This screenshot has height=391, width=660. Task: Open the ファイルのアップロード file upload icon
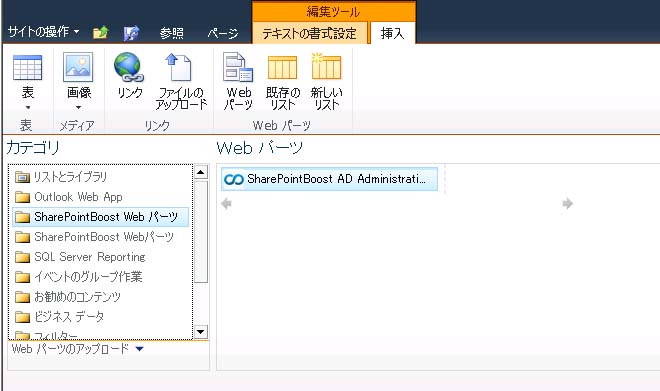point(180,67)
